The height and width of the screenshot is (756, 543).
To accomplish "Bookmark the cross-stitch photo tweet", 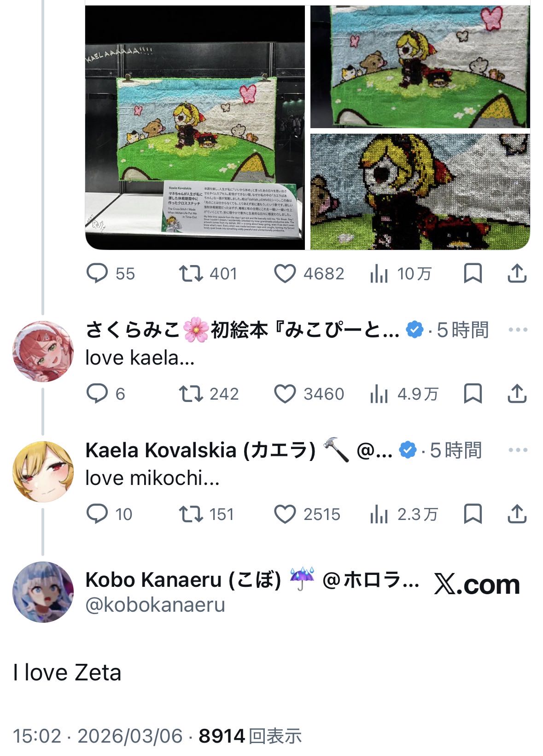I will pyautogui.click(x=473, y=273).
